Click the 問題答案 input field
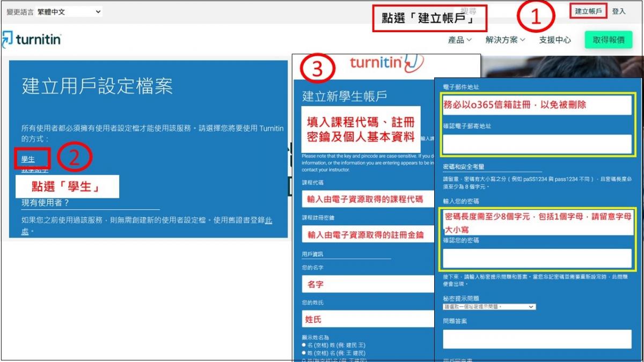The image size is (644, 362). coord(537,339)
